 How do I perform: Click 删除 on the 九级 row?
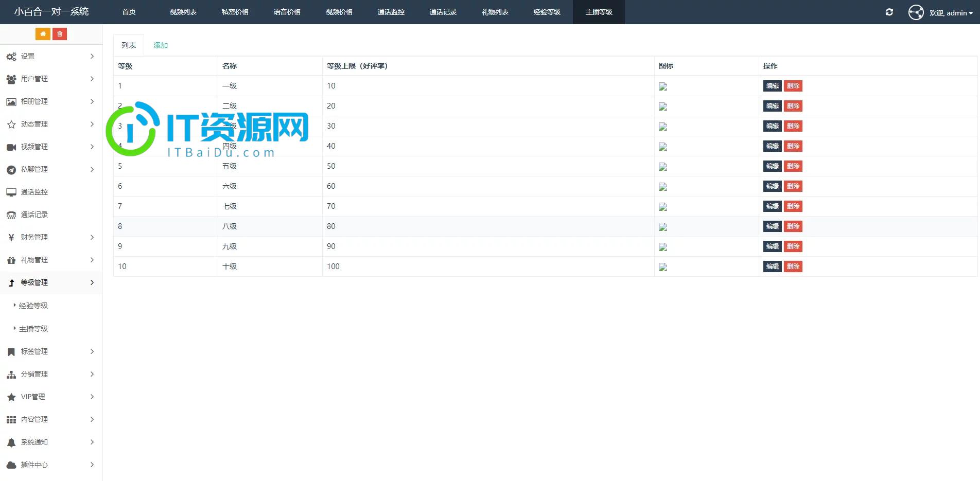coord(793,246)
